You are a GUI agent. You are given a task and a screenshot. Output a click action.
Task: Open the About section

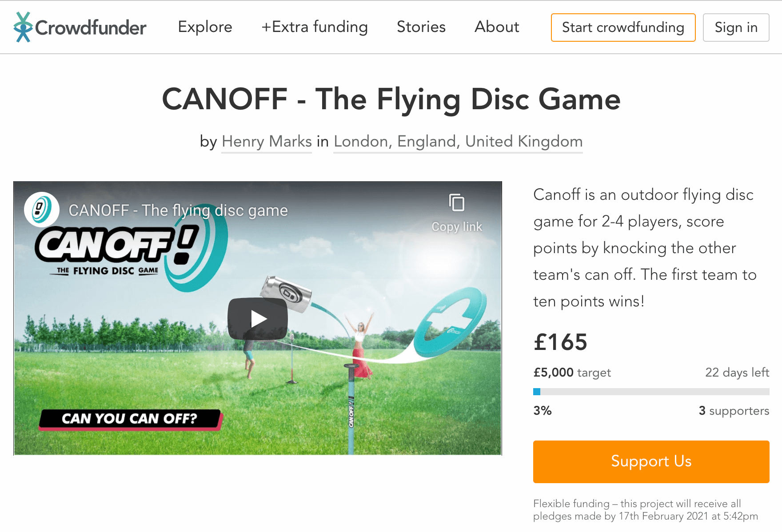[x=497, y=27]
